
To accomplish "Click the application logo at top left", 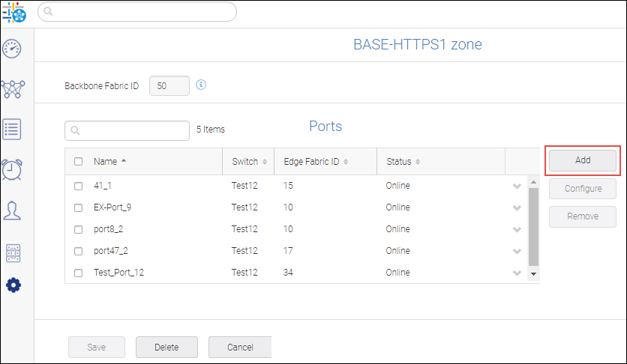I will 13,13.
